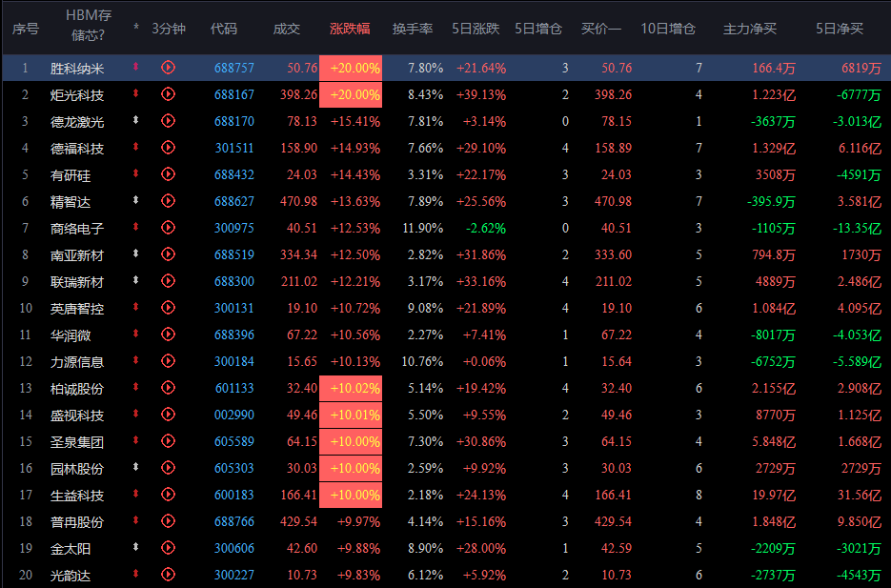Open 3-minute chart icon for 普冉股份
This screenshot has height=588, width=891.
tap(169, 521)
